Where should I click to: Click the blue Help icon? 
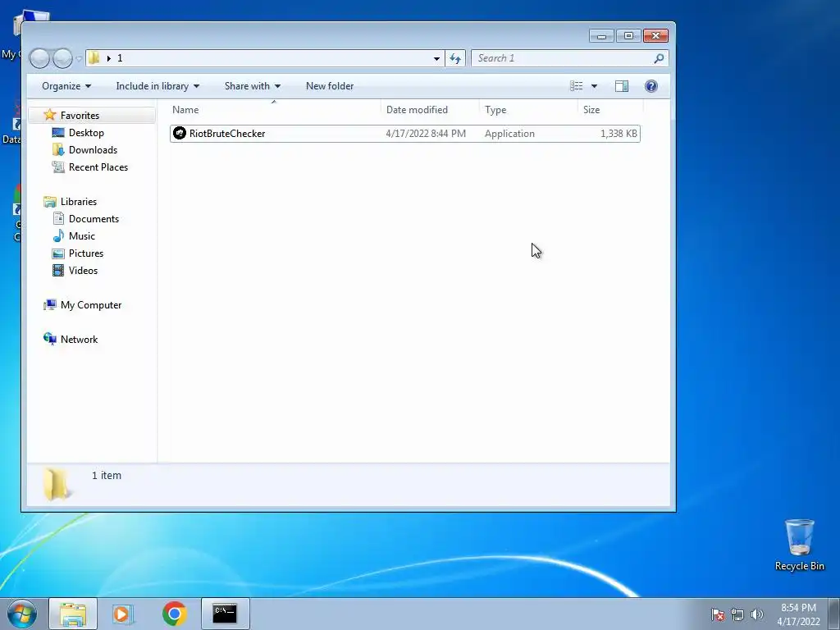click(x=651, y=86)
